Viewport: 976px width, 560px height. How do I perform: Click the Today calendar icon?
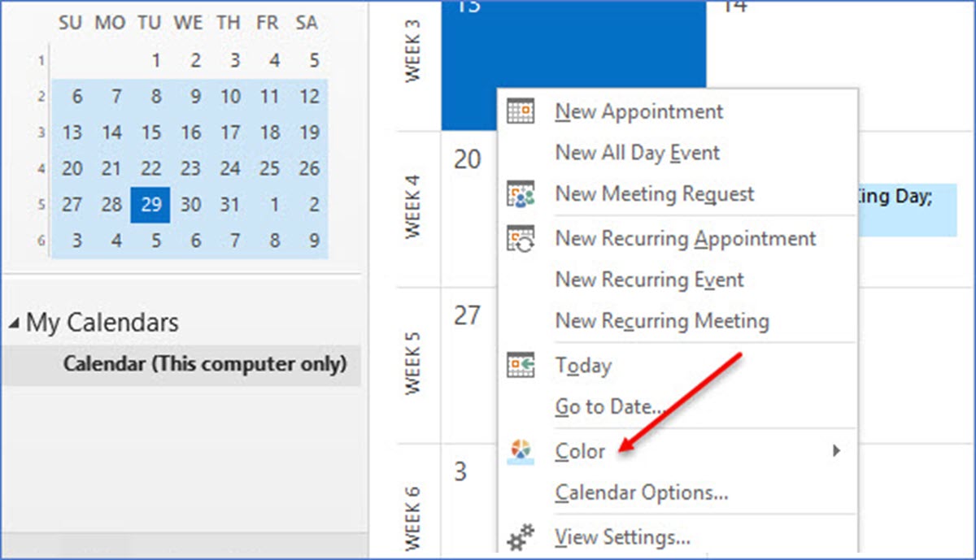pos(520,365)
